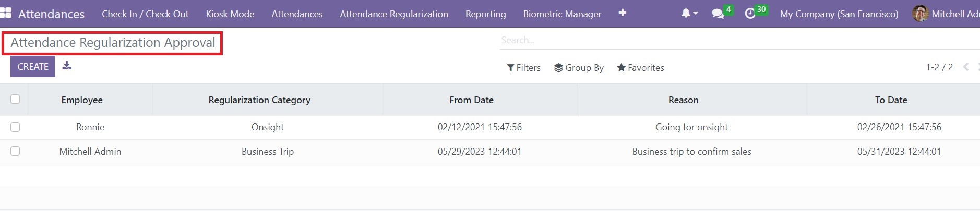Select the Mitchell Admin row checkbox
This screenshot has width=980, height=211.
click(x=15, y=151)
